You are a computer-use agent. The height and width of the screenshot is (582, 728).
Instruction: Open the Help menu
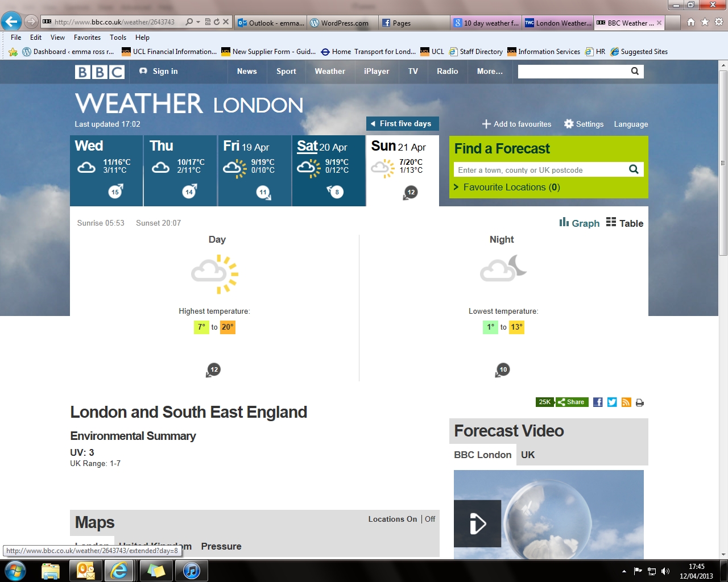(142, 38)
